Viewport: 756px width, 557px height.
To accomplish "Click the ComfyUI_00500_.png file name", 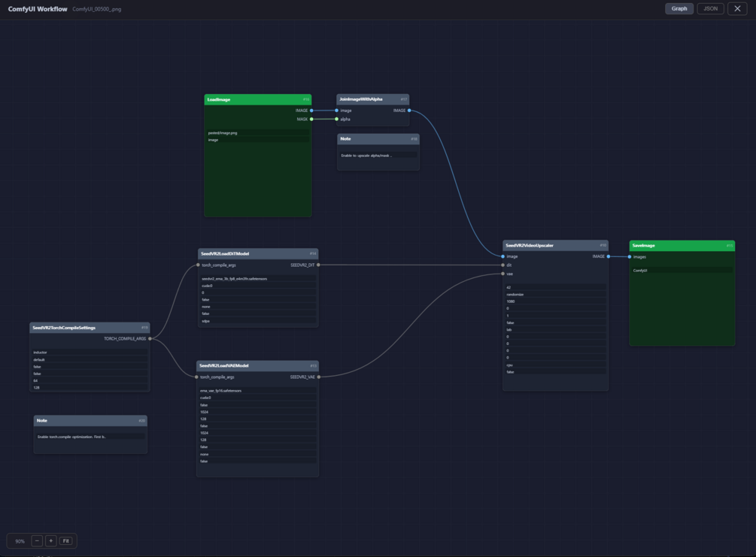I will coord(96,9).
